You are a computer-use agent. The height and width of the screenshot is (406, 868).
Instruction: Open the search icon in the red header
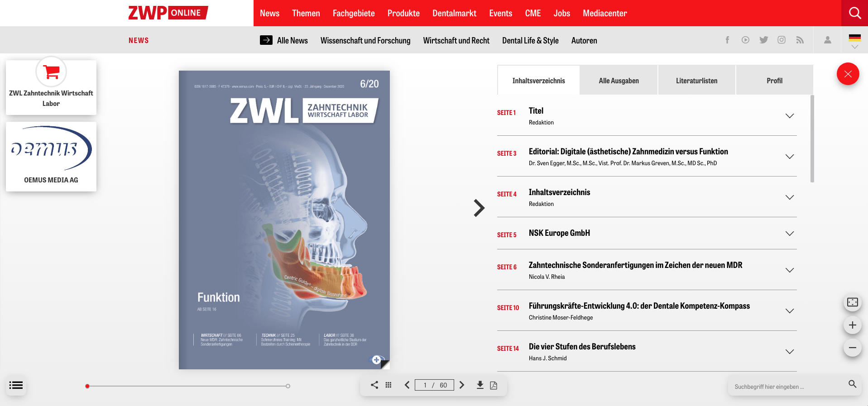click(x=854, y=13)
